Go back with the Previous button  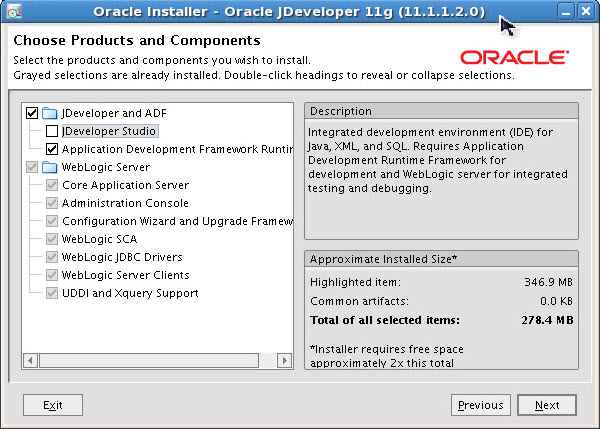click(x=480, y=405)
